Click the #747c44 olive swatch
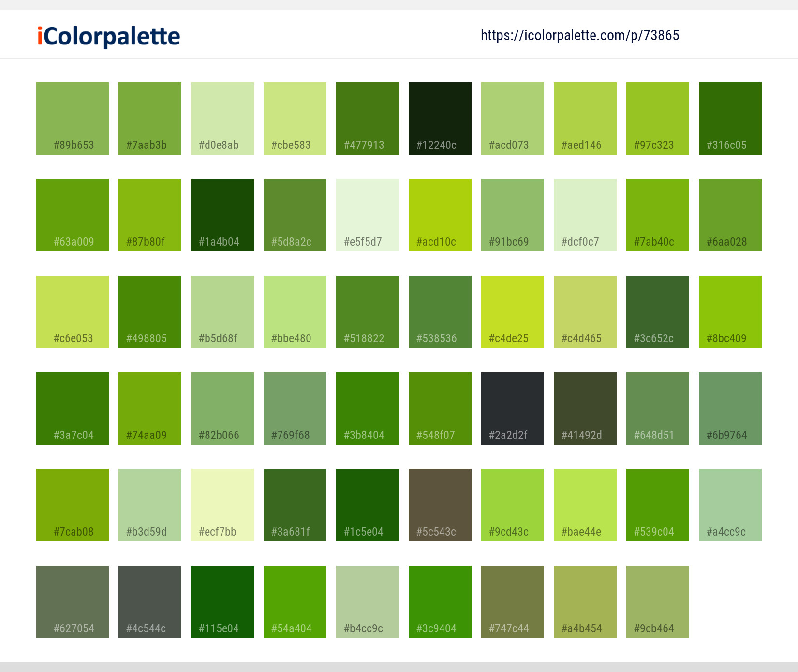 (513, 602)
